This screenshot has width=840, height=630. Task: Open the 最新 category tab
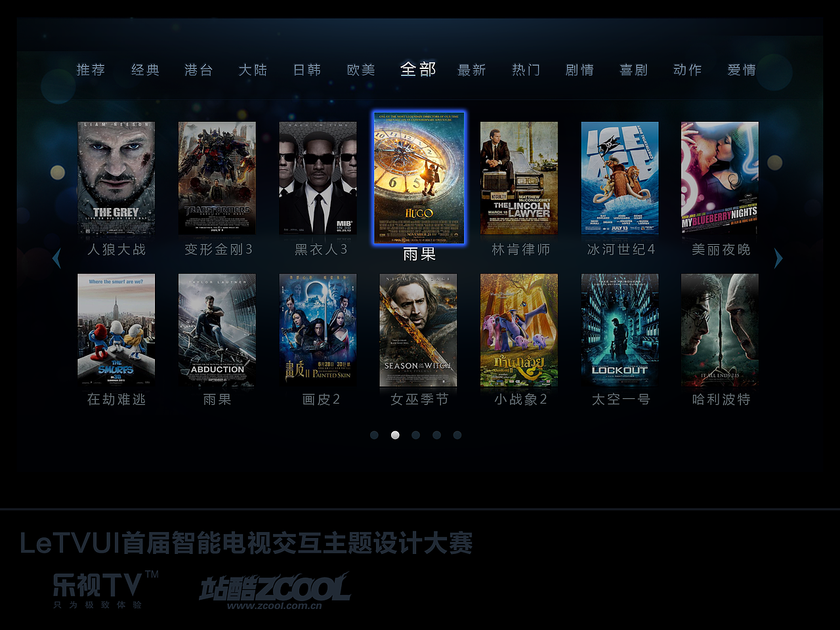click(472, 70)
